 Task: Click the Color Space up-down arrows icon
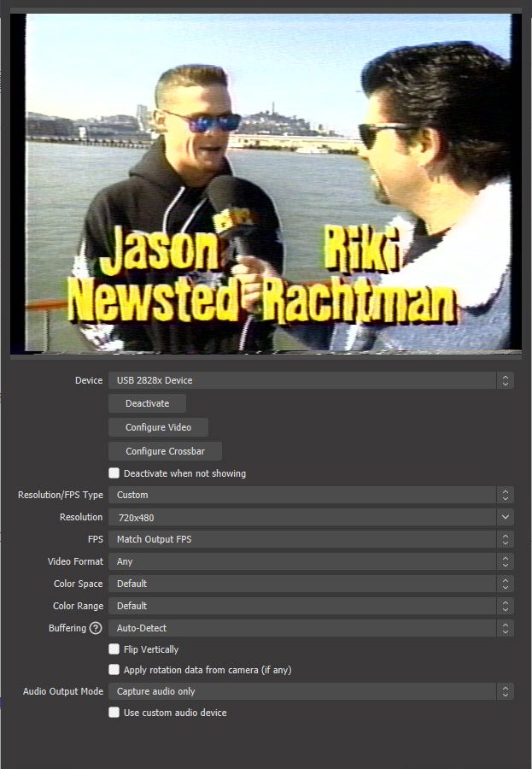[x=506, y=584]
